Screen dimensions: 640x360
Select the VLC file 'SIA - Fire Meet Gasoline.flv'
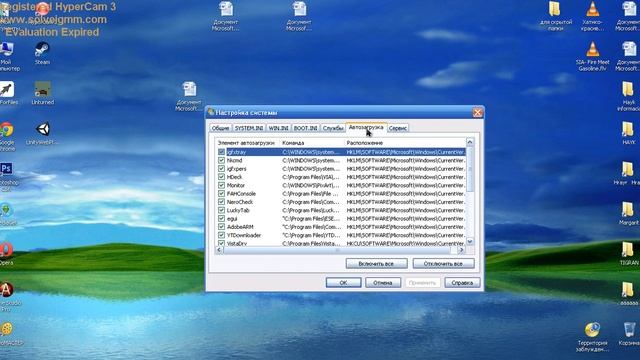[x=592, y=56]
